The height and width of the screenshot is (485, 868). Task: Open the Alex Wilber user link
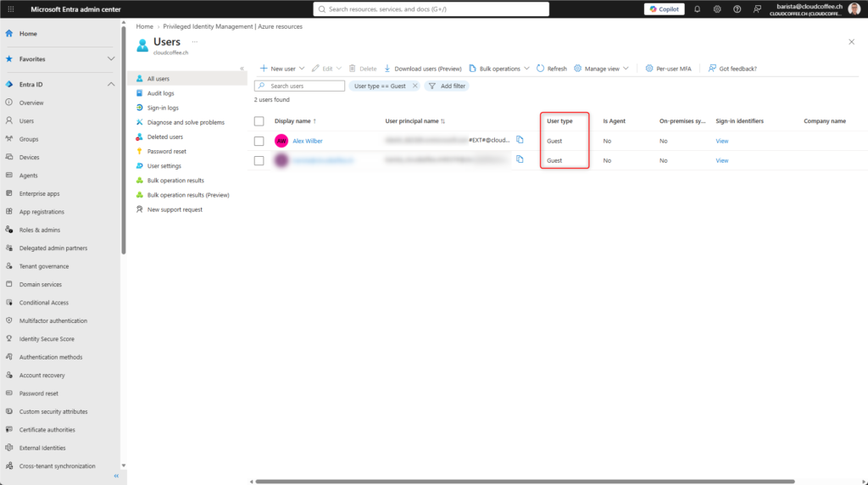pos(307,142)
